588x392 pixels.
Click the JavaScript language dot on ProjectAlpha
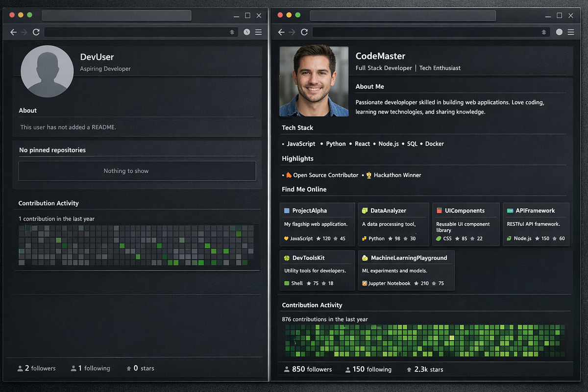click(x=286, y=238)
